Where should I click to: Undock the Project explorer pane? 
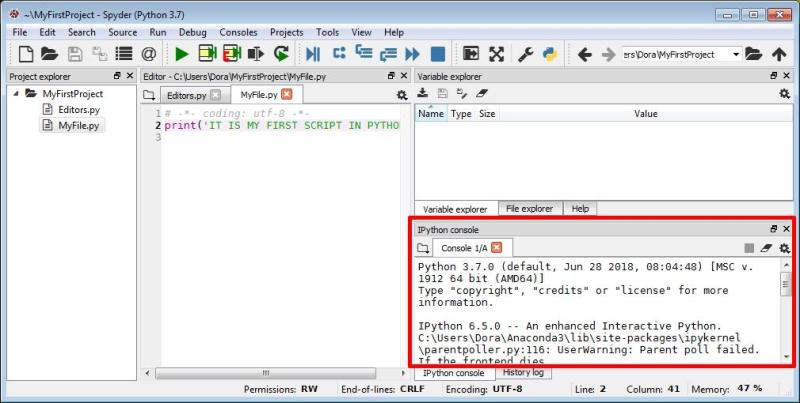pyautogui.click(x=117, y=75)
